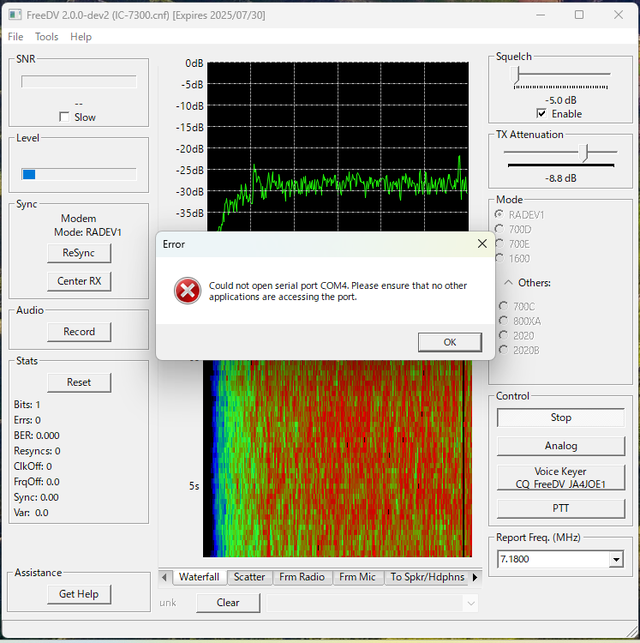Collapse the Others mode list chevron
Image resolution: width=640 pixels, height=643 pixels.
point(508,283)
